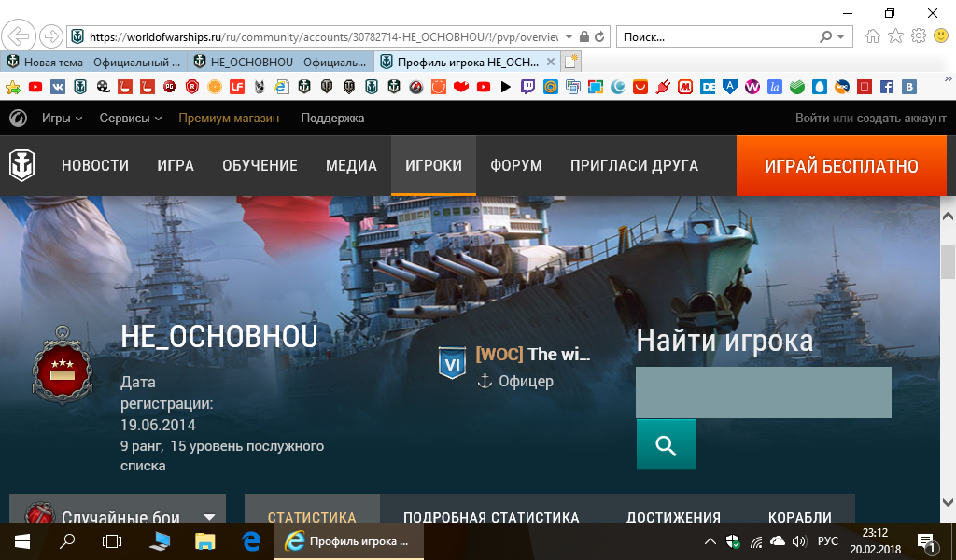956x560 pixels.
Task: Open the Поддержка link
Action: [332, 119]
